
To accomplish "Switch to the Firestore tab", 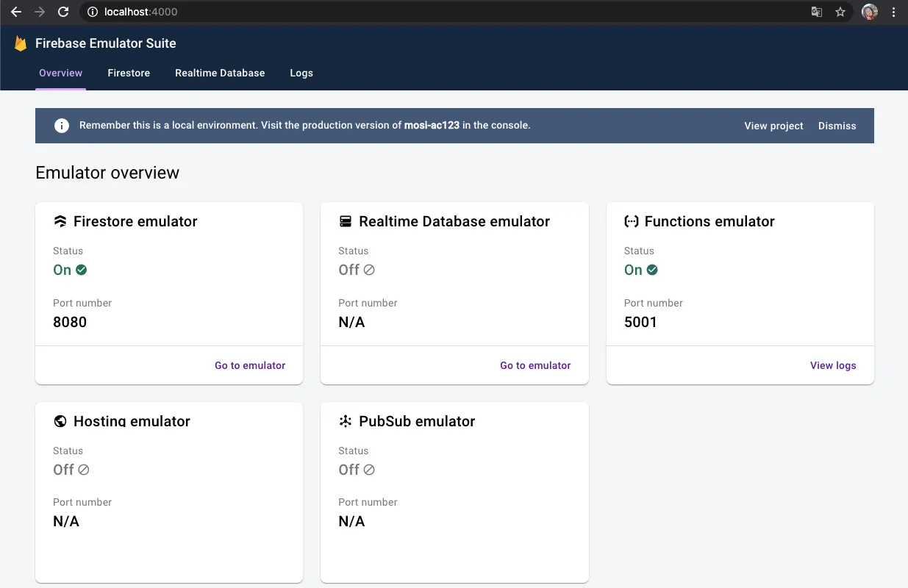I will 129,73.
